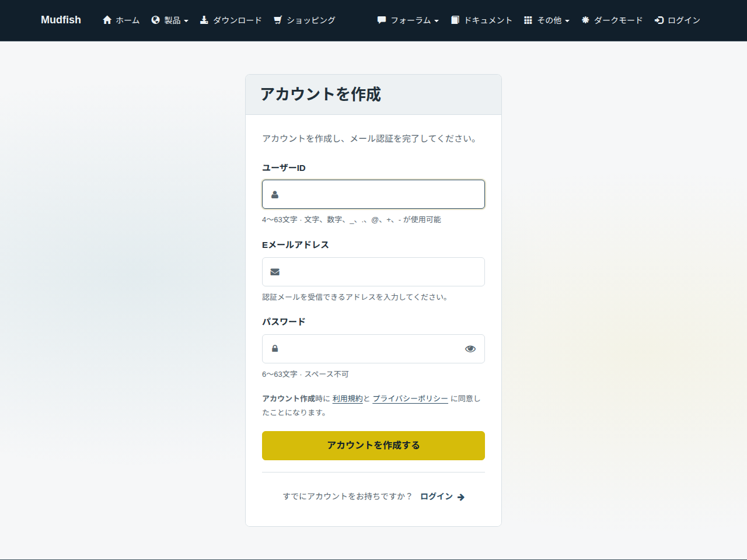
Task: Expand the その他 dropdown
Action: tap(547, 20)
